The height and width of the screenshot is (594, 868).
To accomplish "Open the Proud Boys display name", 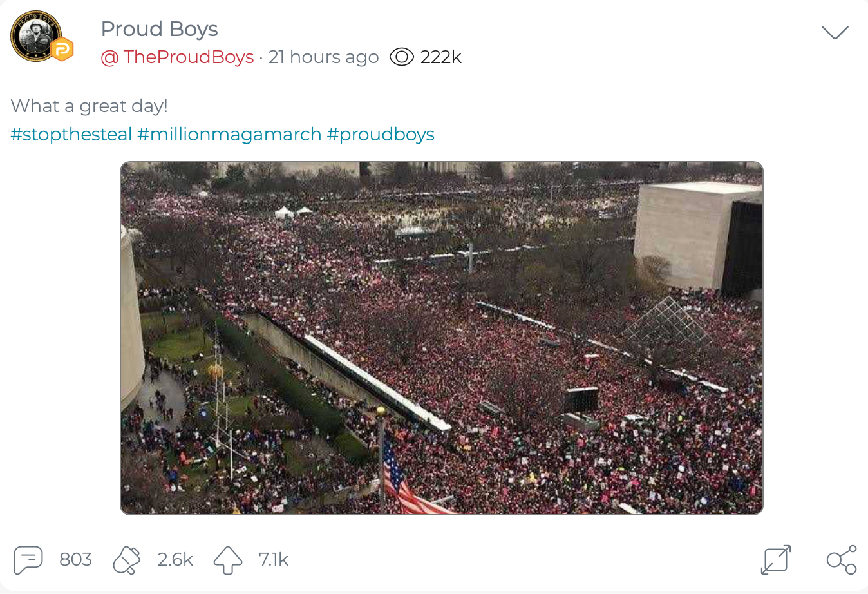I will tap(159, 29).
